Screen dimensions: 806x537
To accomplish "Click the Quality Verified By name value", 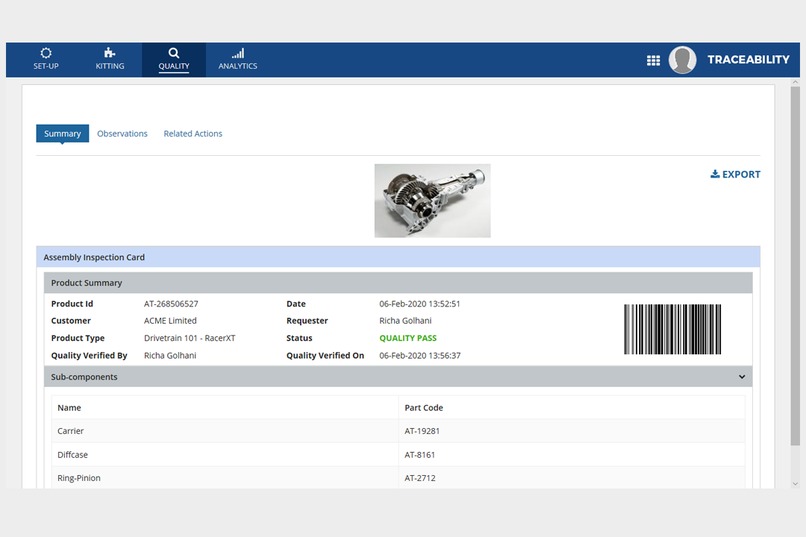I will click(x=170, y=356).
